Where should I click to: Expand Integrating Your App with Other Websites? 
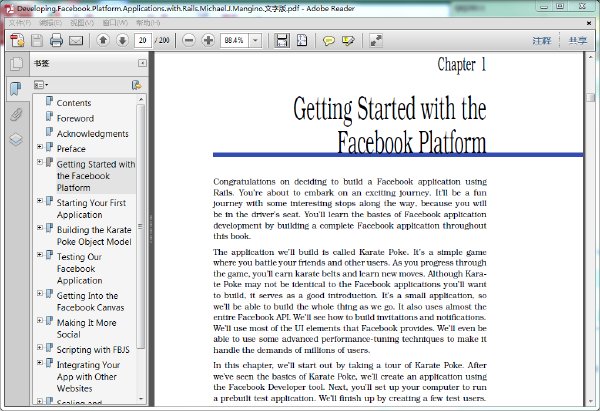[x=40, y=362]
